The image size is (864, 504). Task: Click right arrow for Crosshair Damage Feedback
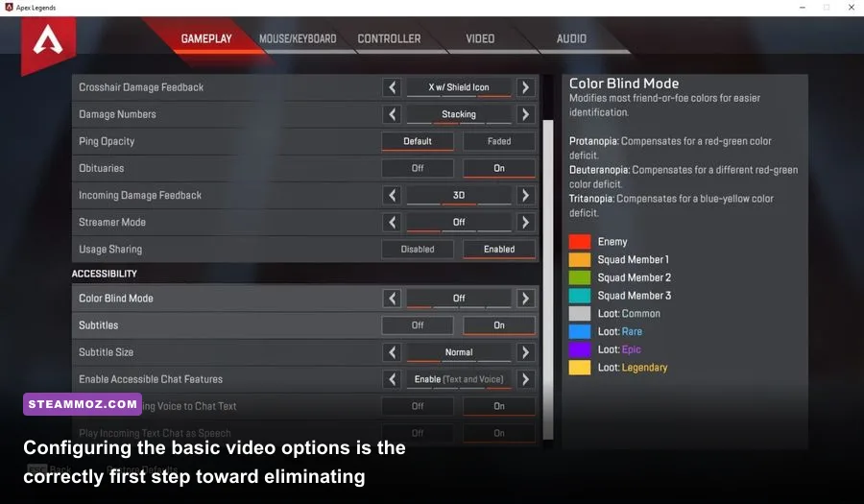526,87
